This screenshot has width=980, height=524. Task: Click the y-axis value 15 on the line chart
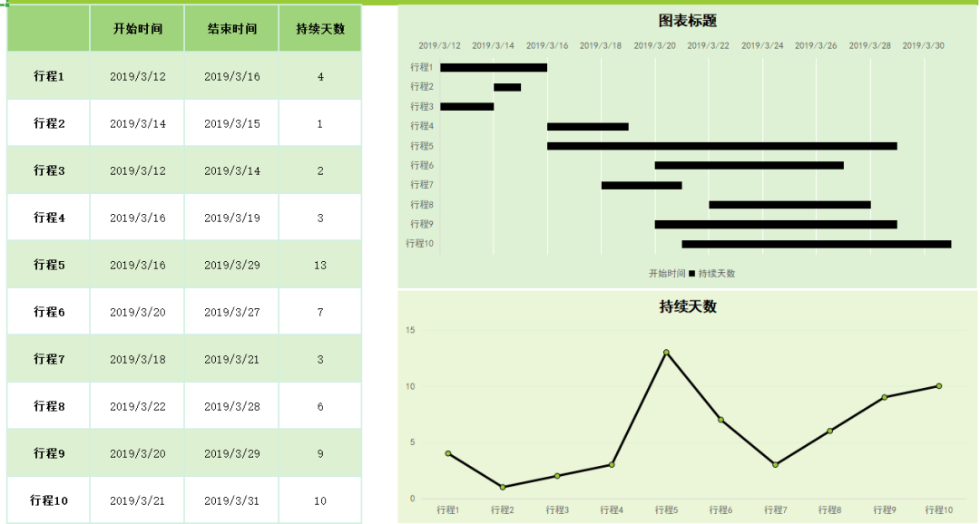coord(410,330)
